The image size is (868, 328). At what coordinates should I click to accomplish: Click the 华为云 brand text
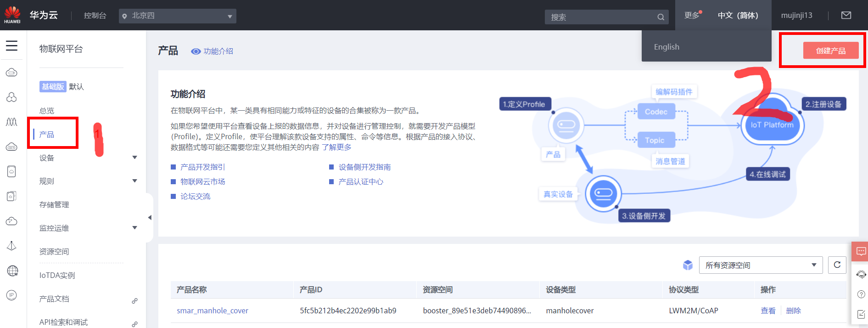click(x=44, y=15)
